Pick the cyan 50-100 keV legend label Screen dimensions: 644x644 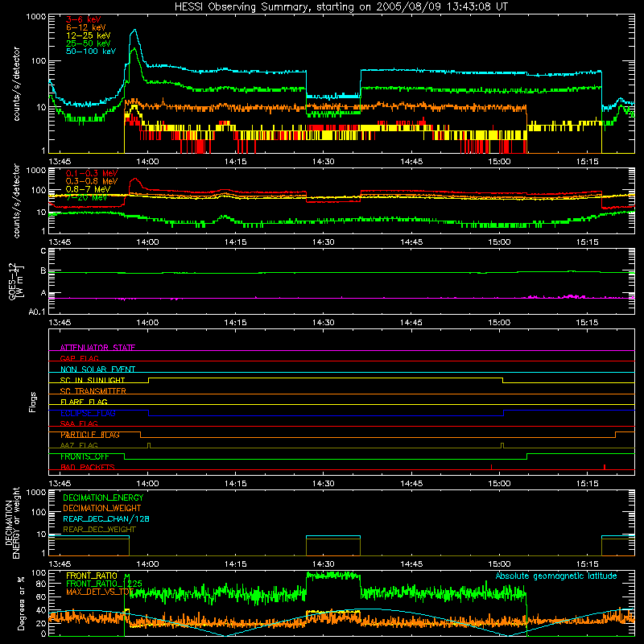click(91, 52)
